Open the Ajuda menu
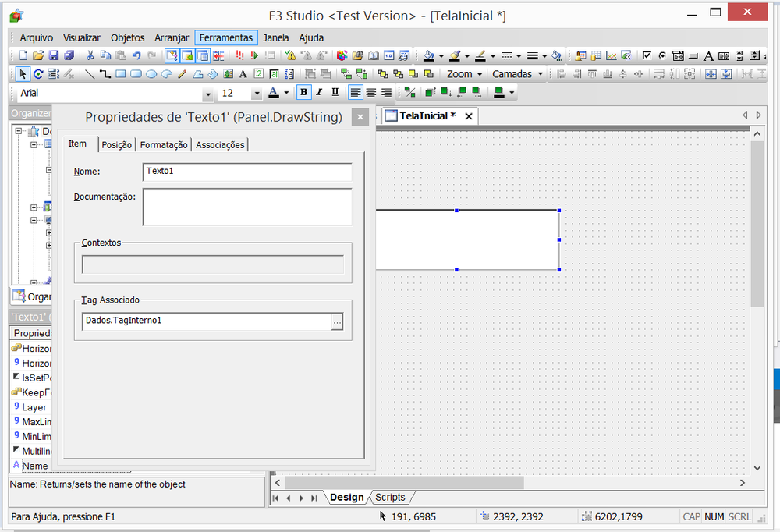The image size is (780, 532). (311, 37)
